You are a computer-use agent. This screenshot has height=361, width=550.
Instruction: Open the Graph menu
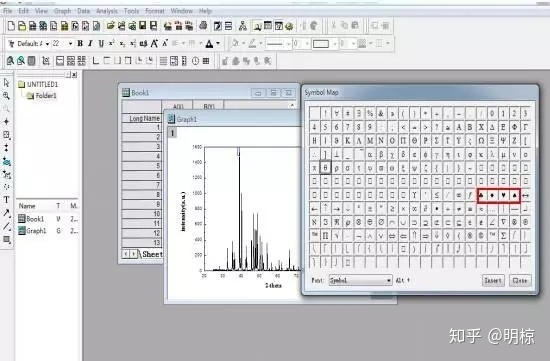point(62,11)
